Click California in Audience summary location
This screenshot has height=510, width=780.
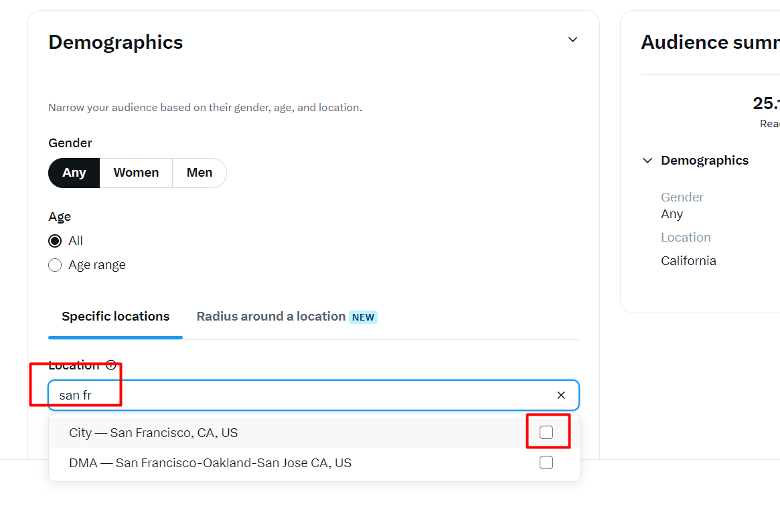pos(688,261)
